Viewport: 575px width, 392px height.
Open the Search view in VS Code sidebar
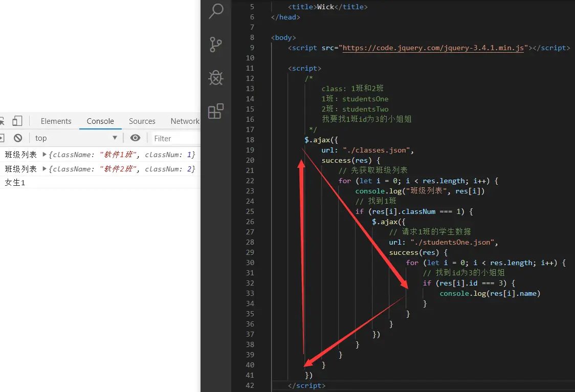pos(216,11)
